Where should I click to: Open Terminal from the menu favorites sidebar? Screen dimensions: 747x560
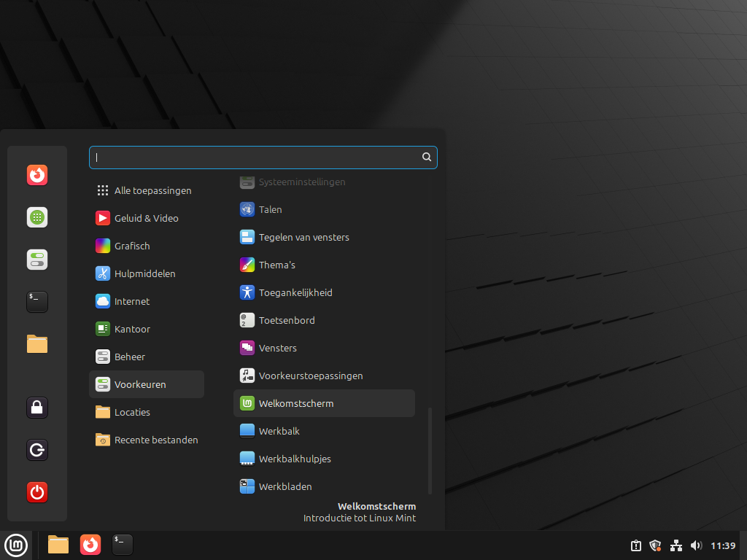click(37, 302)
